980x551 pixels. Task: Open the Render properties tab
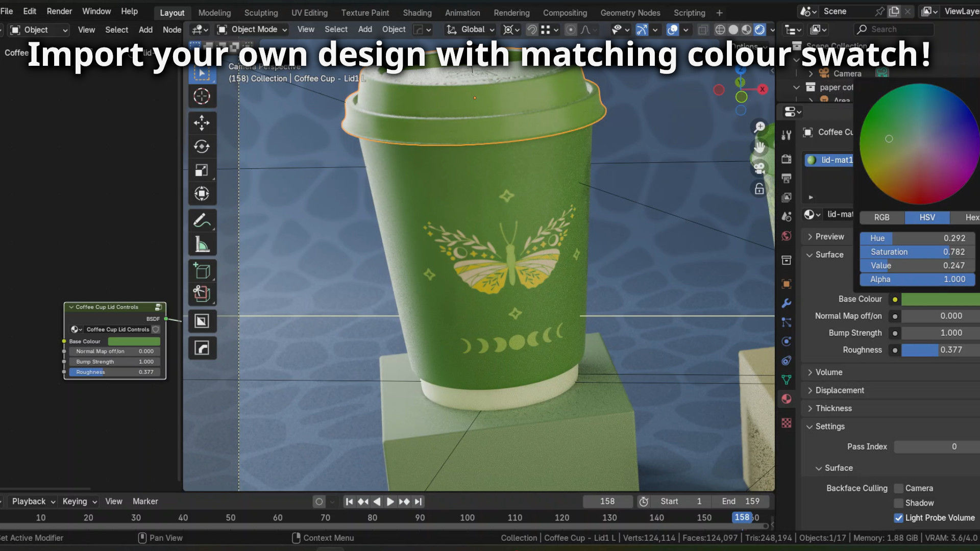(787, 159)
